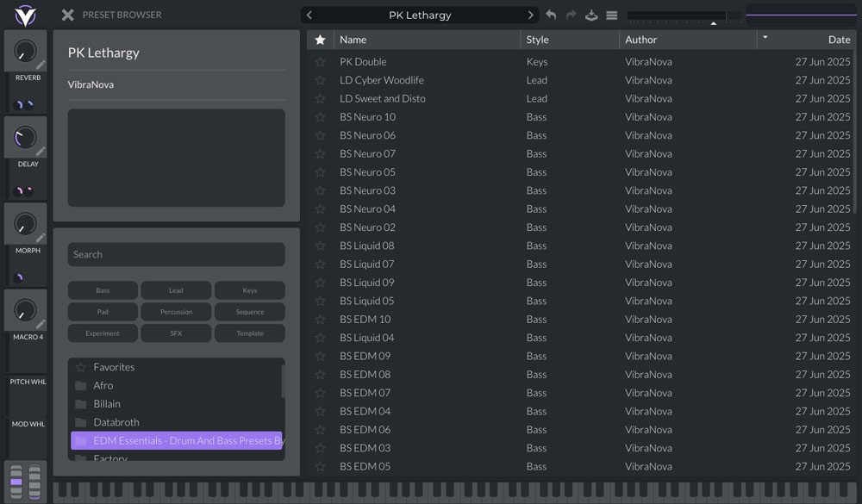
Task: Go to next preset arrow
Action: (530, 16)
